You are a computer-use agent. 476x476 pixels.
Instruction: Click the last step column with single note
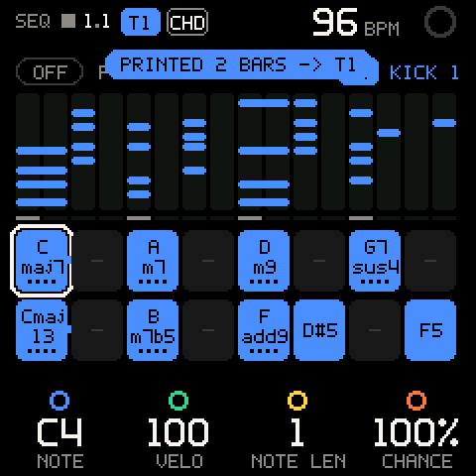coord(444,152)
